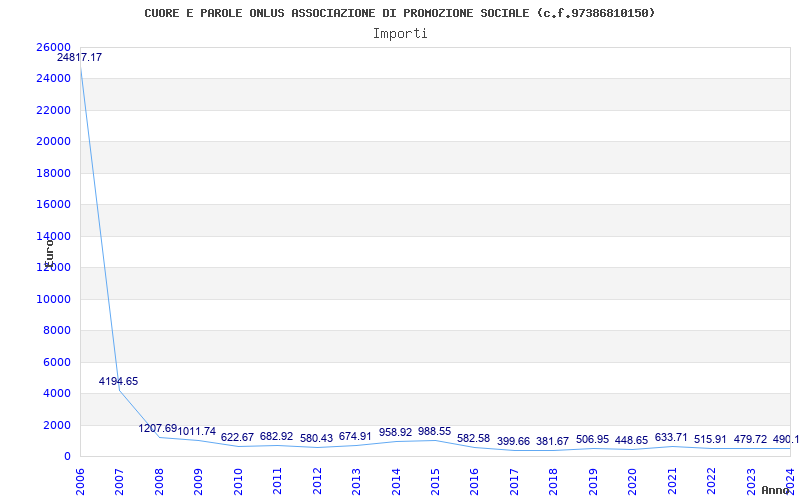Select the 515.91 data label
The height and width of the screenshot is (500, 800).
click(710, 439)
